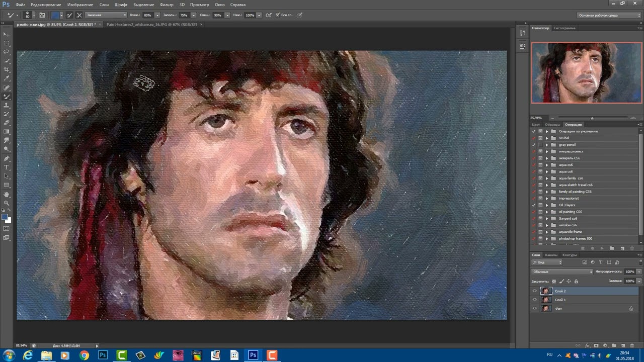Click the Наж. 100% flow field
644x362 pixels.
click(x=250, y=15)
